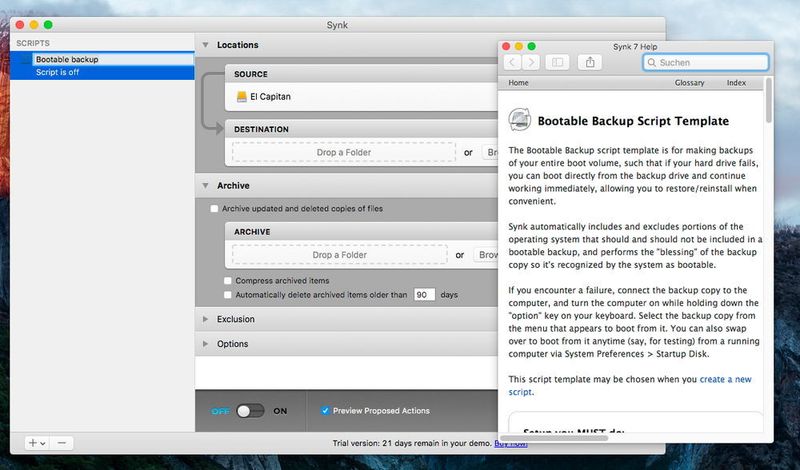Toggle the script OFF/ON switch
Image resolution: width=800 pixels, height=470 pixels.
pos(250,411)
